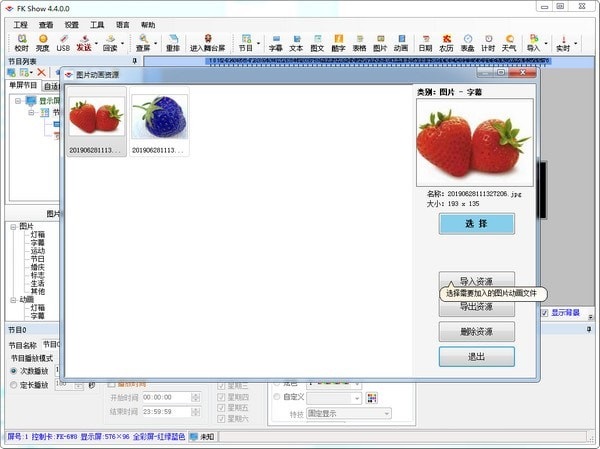Click the 导入 import toolbar icon
The width and height of the screenshot is (600, 449).
[533, 43]
